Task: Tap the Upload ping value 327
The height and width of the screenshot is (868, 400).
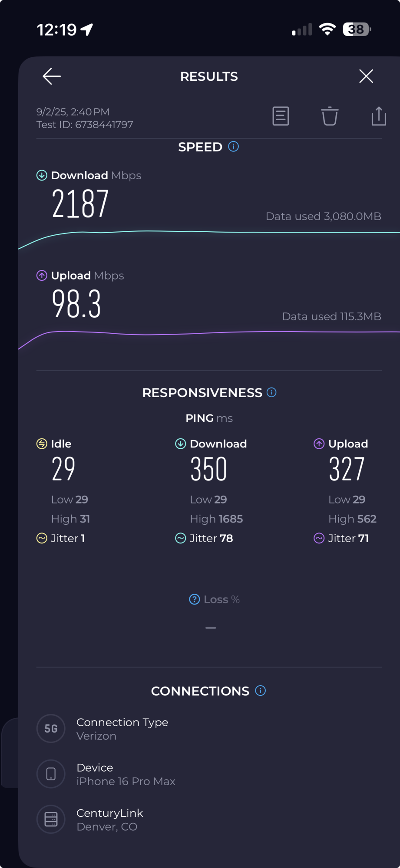Action: (x=347, y=469)
